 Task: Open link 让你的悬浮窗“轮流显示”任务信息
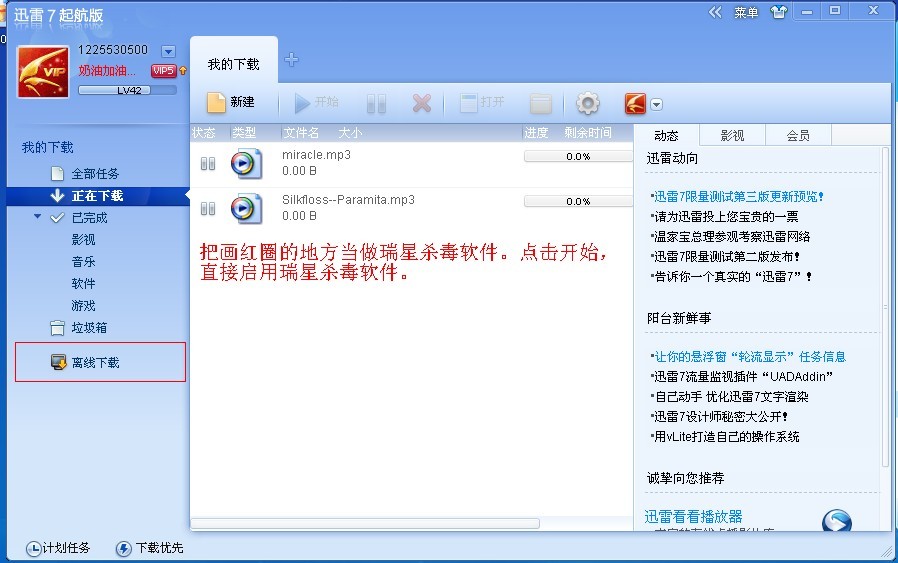(748, 357)
